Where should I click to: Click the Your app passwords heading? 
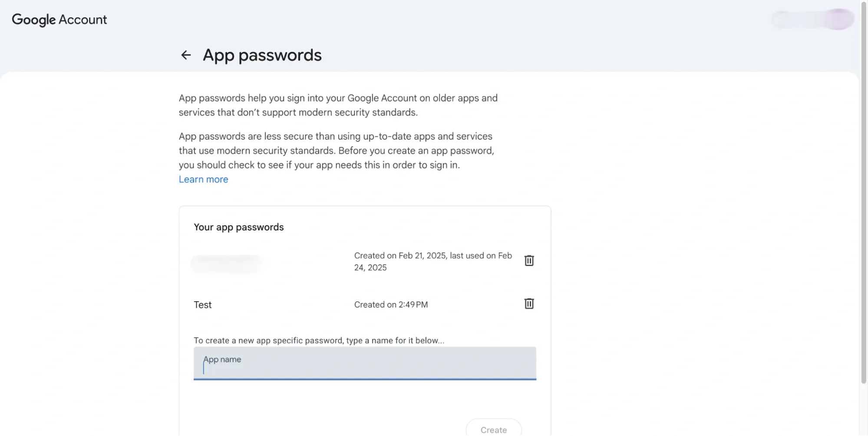click(238, 226)
